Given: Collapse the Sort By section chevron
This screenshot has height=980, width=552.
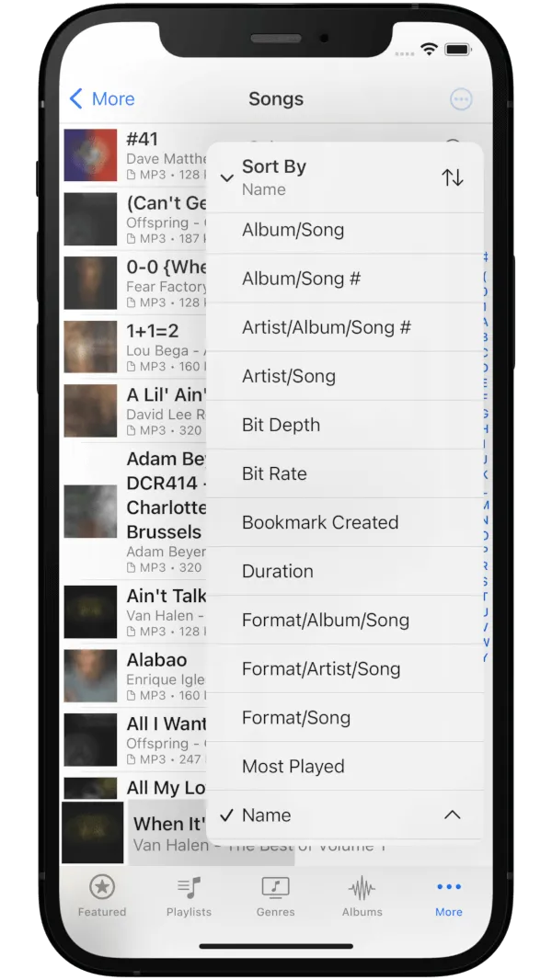Looking at the screenshot, I should 227,178.
